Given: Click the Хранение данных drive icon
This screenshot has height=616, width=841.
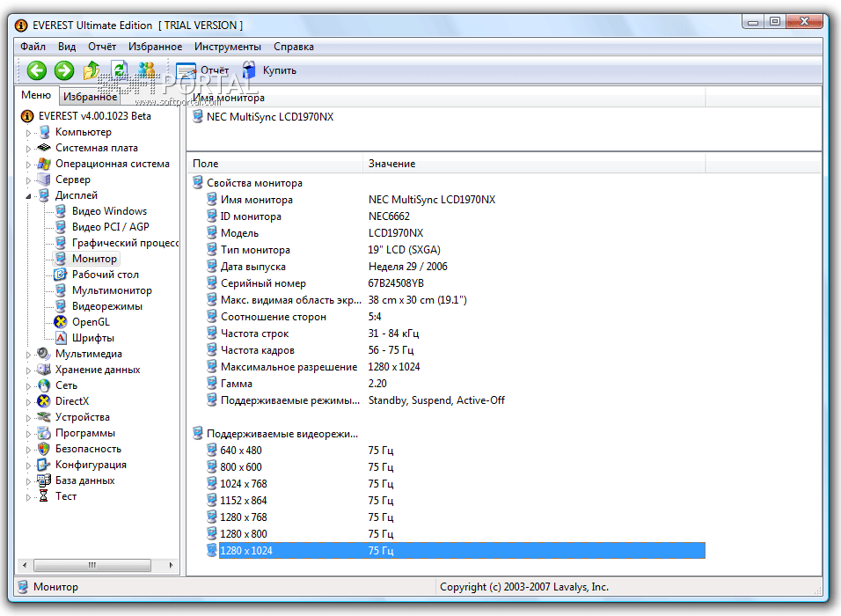Looking at the screenshot, I should point(43,370).
